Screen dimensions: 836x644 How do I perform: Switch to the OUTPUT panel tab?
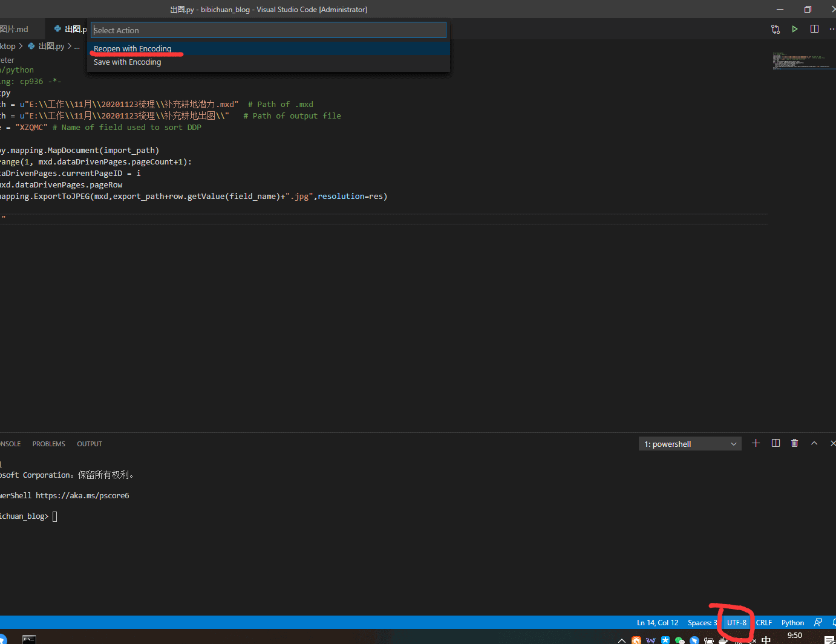[90, 444]
